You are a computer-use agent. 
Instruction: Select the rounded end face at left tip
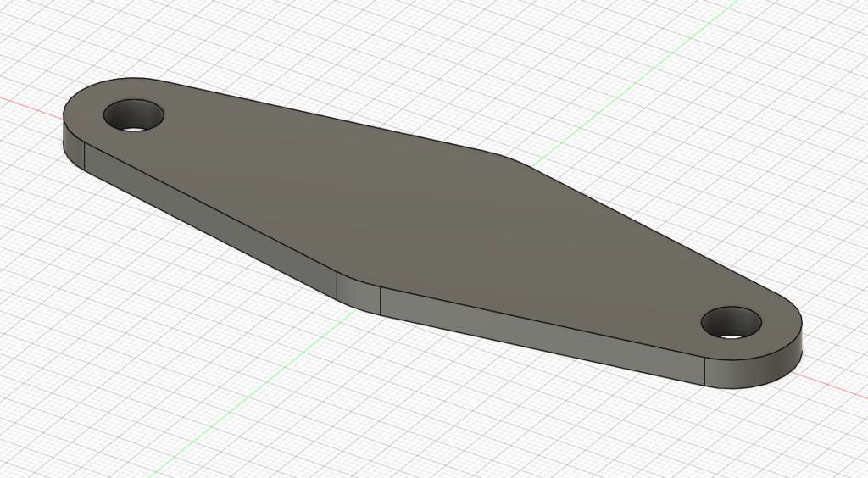pyautogui.click(x=73, y=144)
